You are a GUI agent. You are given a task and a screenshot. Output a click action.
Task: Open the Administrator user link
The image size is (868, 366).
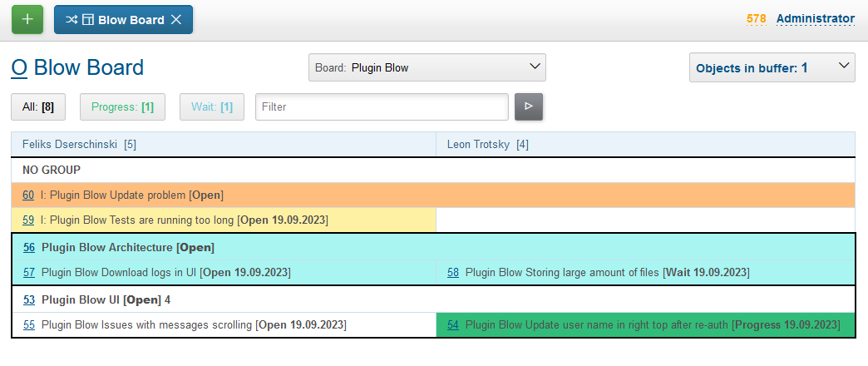coord(815,19)
